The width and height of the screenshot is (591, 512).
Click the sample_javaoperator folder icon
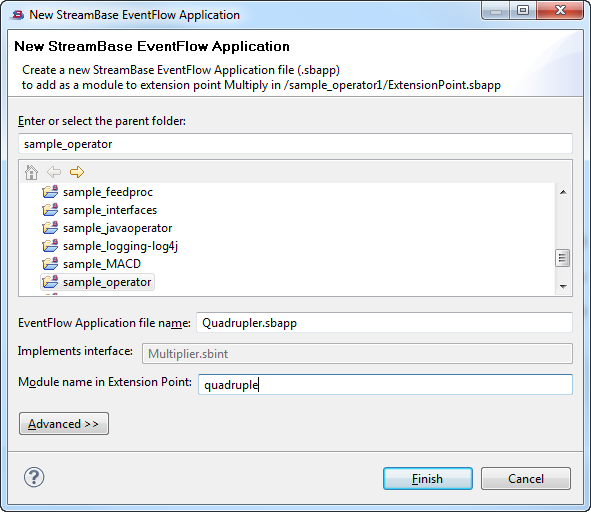click(50, 228)
